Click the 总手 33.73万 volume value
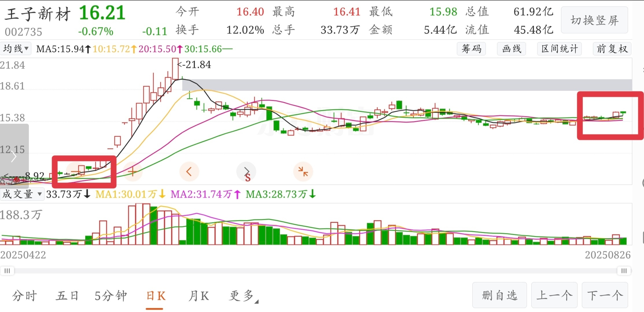 pos(340,30)
